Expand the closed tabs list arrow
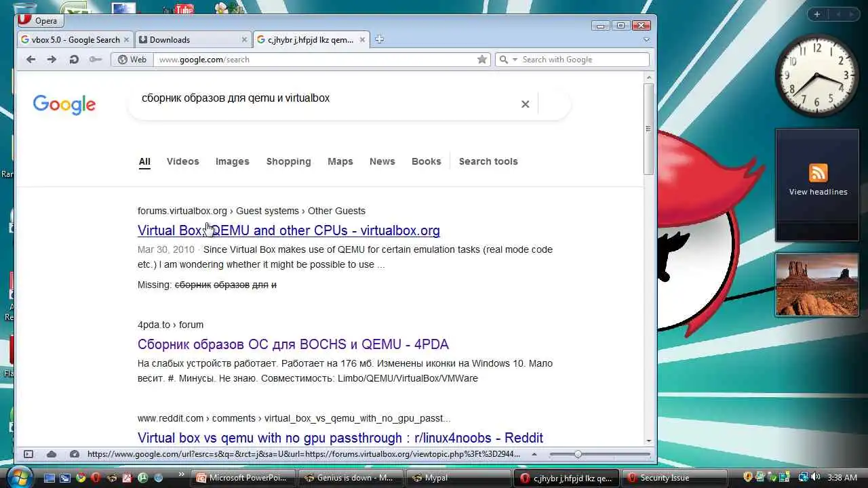Screen dimensions: 868x488 coord(646,40)
